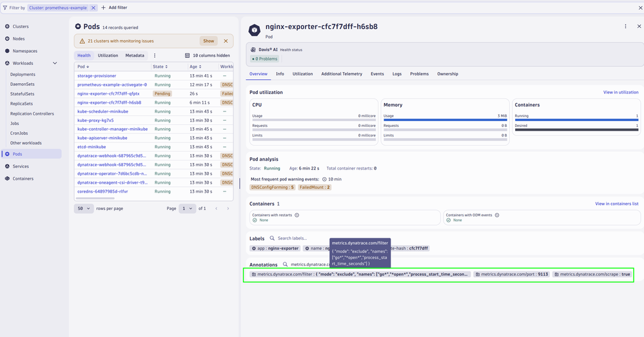Open rows per page dropdown

tap(84, 209)
